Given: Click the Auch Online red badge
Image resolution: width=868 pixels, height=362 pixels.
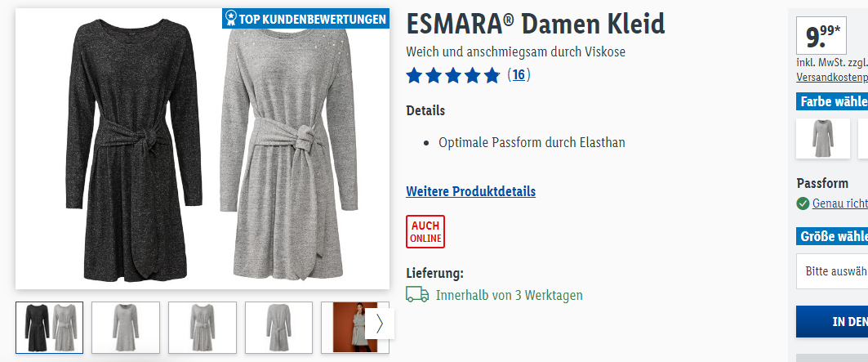Looking at the screenshot, I should (425, 232).
